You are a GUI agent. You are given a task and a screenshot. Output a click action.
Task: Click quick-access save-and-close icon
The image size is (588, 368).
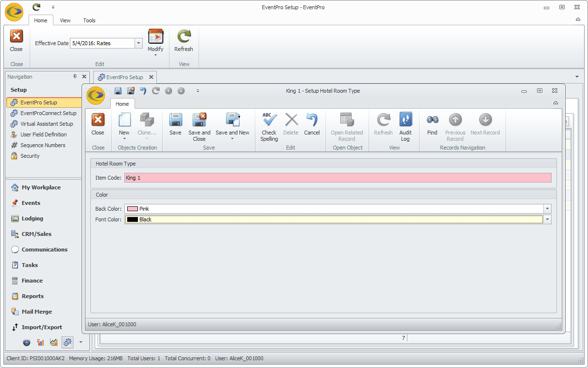(131, 91)
